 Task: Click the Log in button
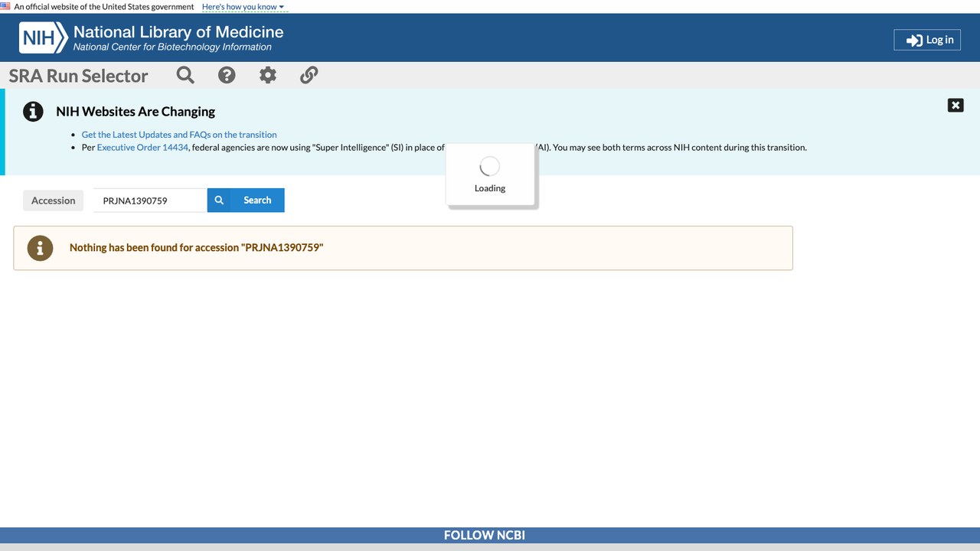point(927,40)
